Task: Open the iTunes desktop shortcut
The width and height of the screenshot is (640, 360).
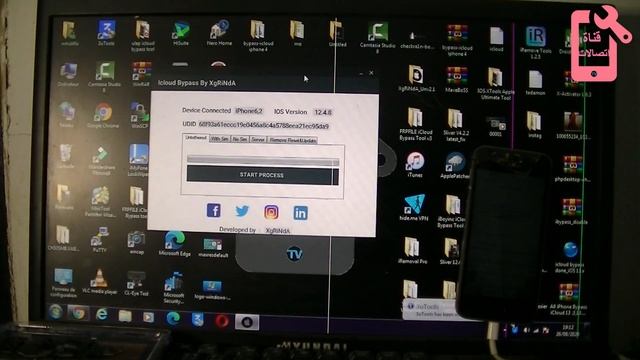Action: tap(415, 164)
